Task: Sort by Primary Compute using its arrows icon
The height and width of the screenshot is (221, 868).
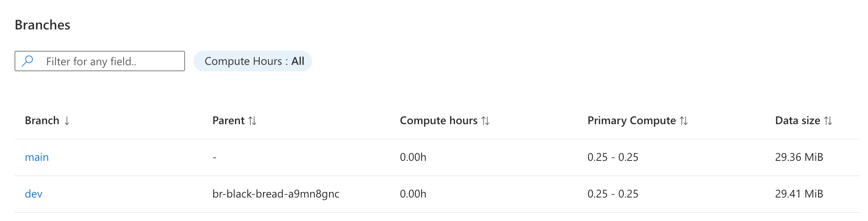Action: [x=684, y=121]
